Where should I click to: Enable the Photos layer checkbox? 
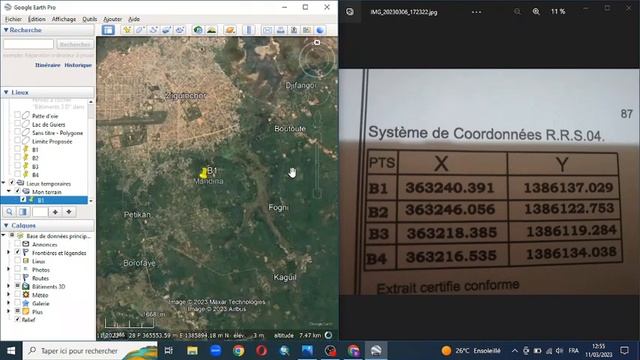click(x=18, y=269)
